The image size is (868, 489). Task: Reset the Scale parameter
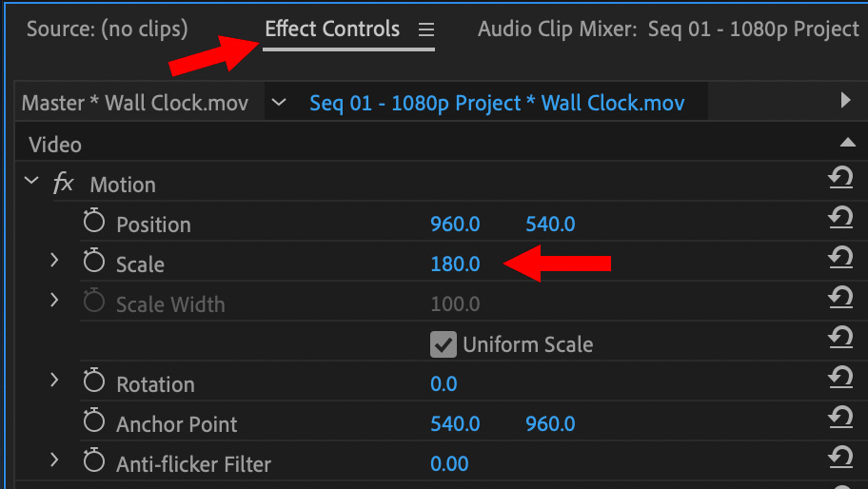click(840, 257)
